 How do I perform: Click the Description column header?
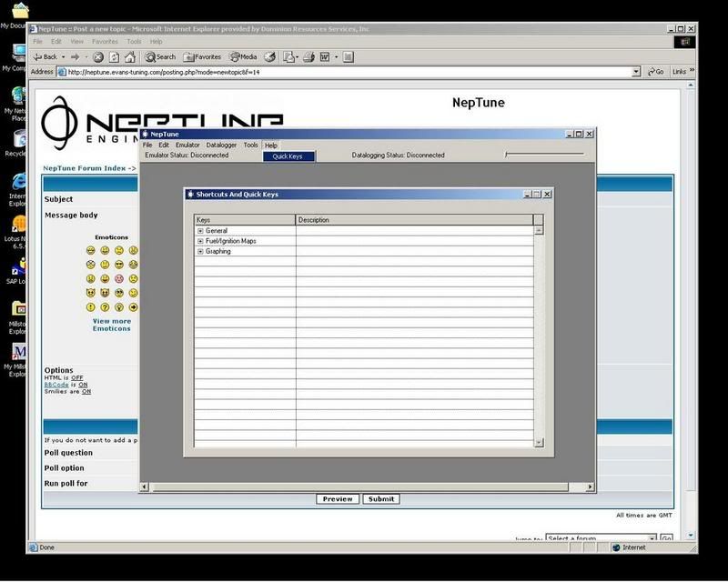click(414, 220)
